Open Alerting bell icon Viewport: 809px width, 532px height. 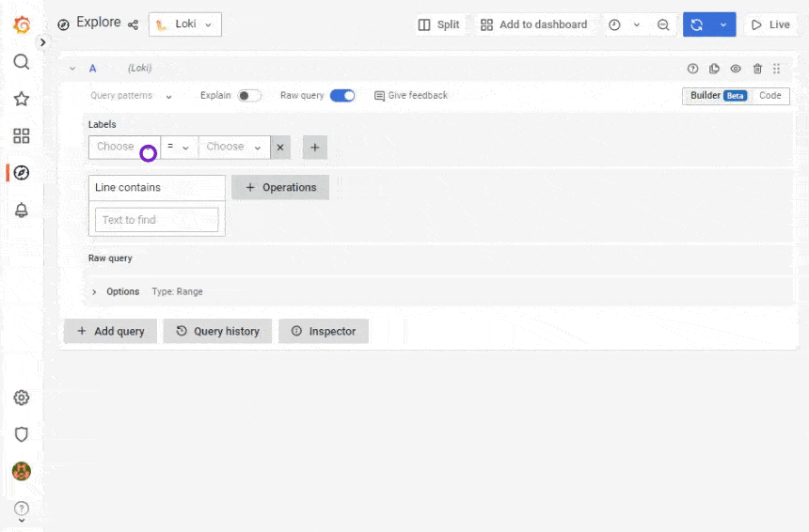click(x=21, y=210)
